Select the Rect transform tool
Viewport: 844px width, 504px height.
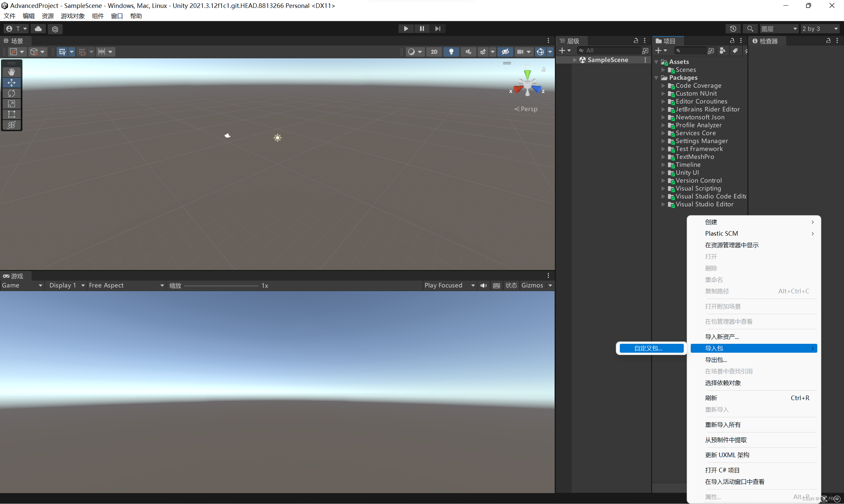tap(12, 114)
